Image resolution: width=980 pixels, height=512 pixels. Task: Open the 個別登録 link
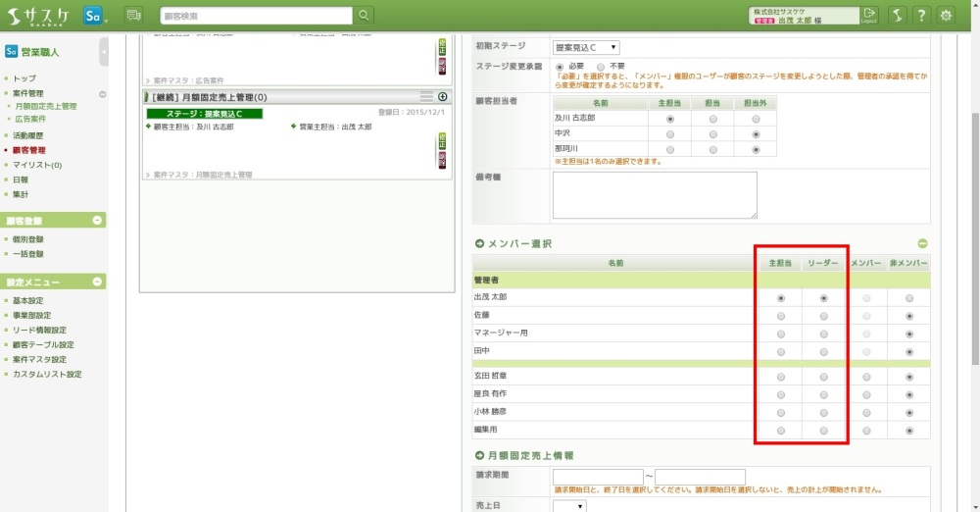[x=27, y=239]
